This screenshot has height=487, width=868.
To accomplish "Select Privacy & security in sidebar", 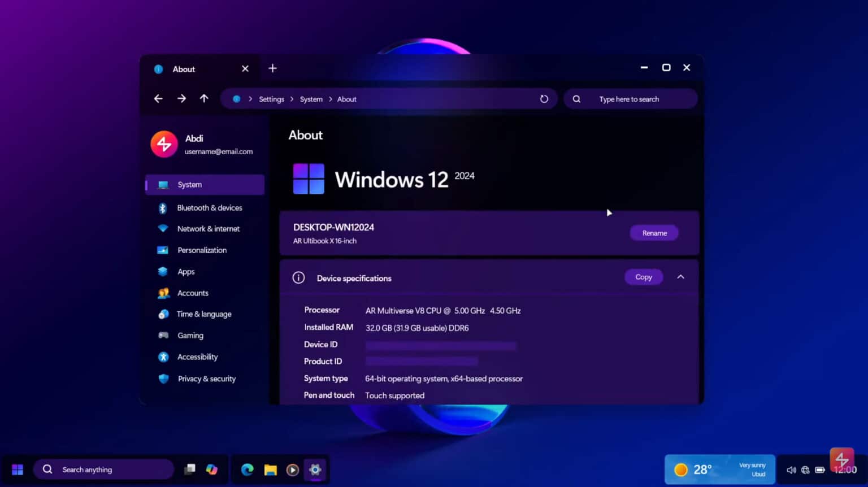I will coord(207,379).
